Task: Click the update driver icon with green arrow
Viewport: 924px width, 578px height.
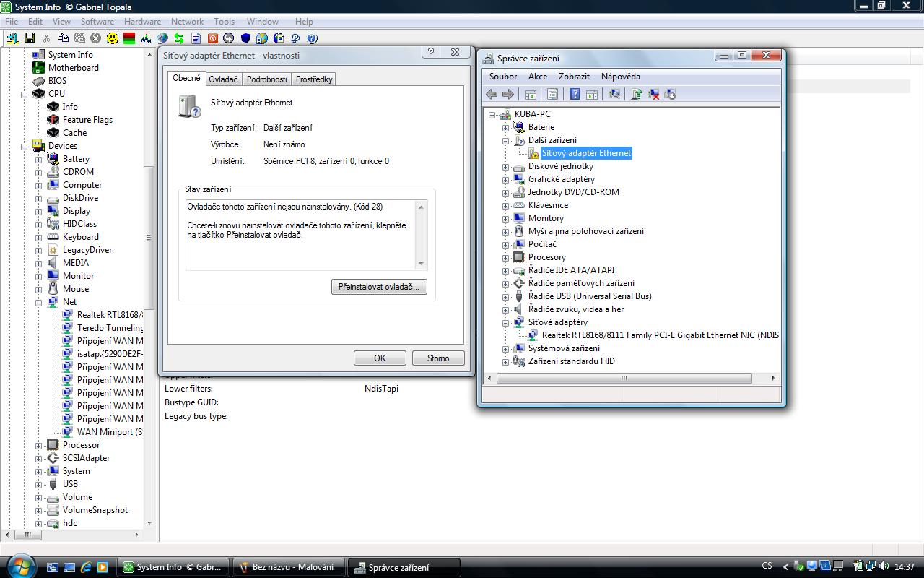Action: [x=636, y=94]
